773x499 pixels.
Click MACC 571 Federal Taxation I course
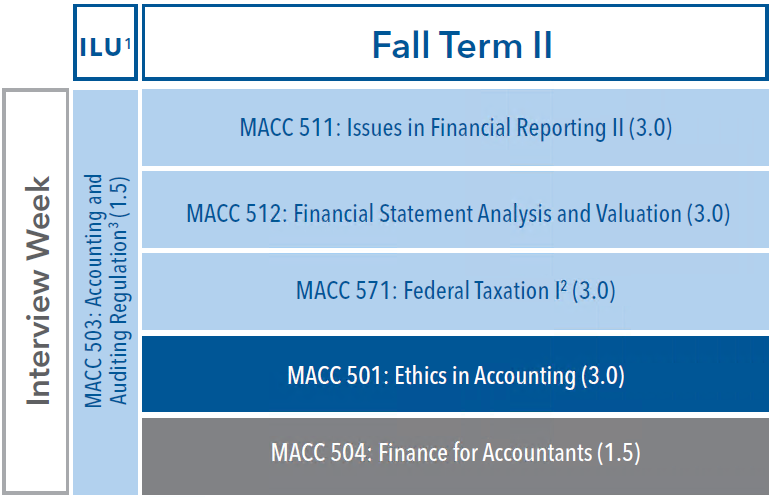pyautogui.click(x=455, y=291)
